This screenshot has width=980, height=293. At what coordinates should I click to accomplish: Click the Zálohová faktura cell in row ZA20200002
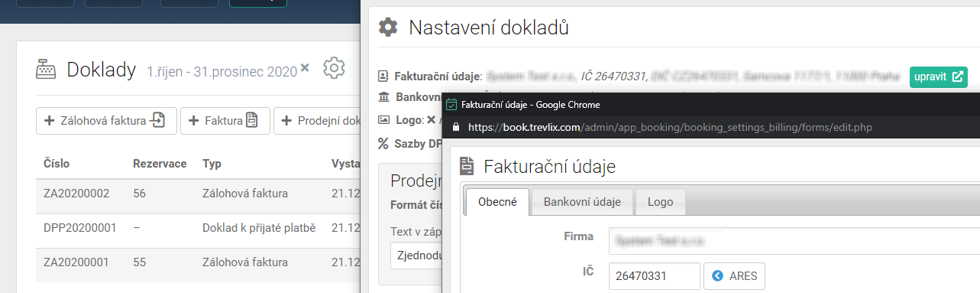pos(245,194)
